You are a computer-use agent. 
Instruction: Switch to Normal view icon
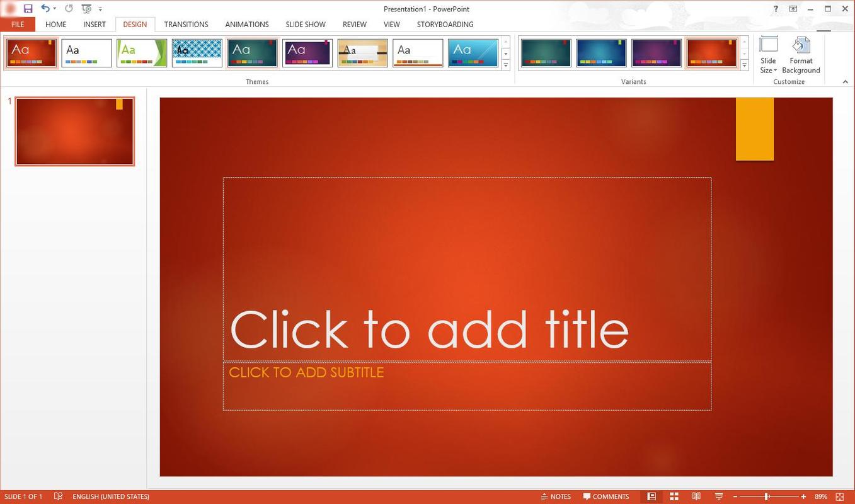(651, 496)
